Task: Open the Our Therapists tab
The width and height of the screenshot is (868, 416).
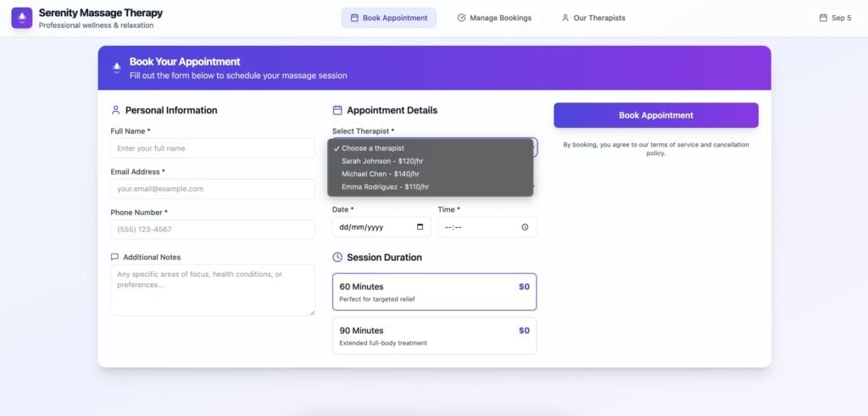Action: point(593,18)
